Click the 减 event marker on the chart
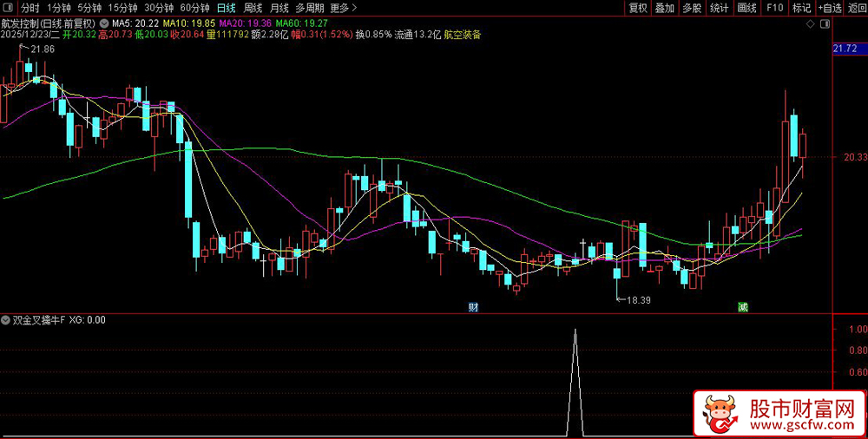The image size is (868, 439). click(x=743, y=307)
